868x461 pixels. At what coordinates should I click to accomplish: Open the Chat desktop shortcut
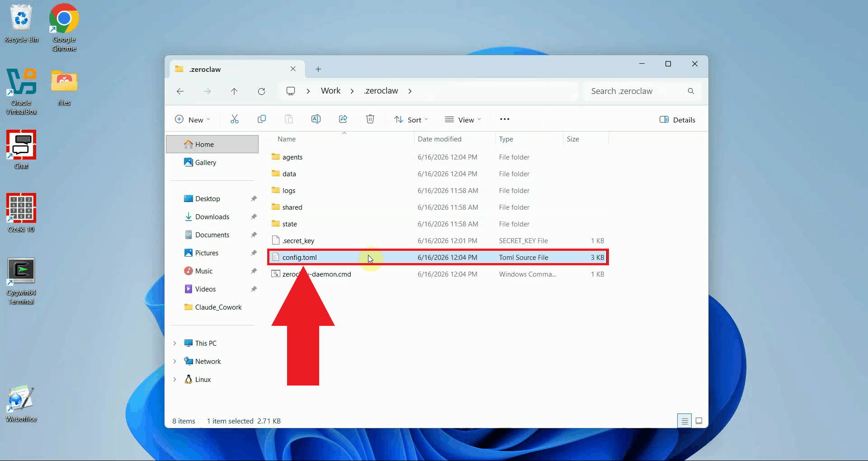coord(21,150)
